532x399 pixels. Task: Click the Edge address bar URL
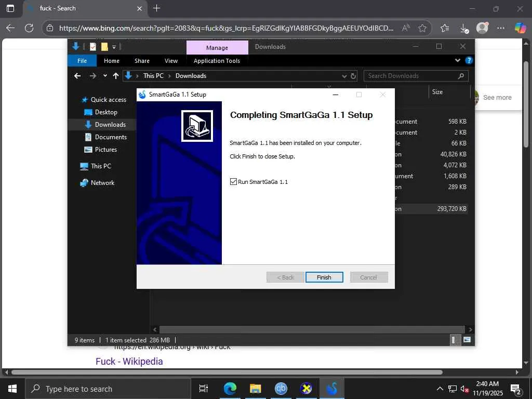pyautogui.click(x=227, y=28)
